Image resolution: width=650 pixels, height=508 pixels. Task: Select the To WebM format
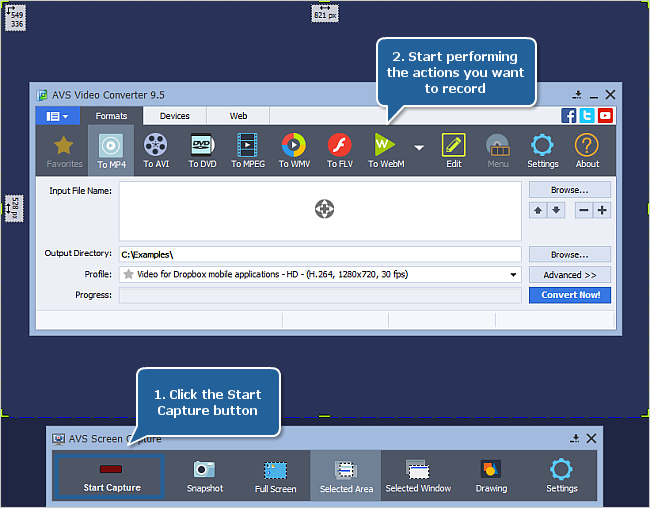(x=386, y=151)
